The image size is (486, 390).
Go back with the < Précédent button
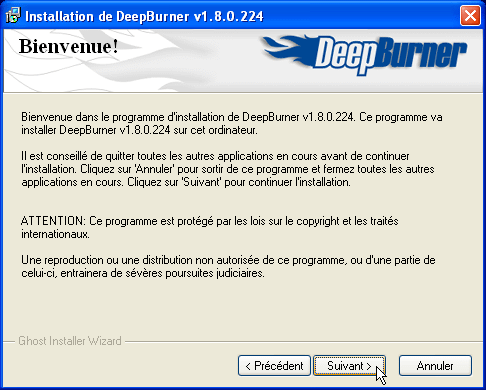coord(274,366)
